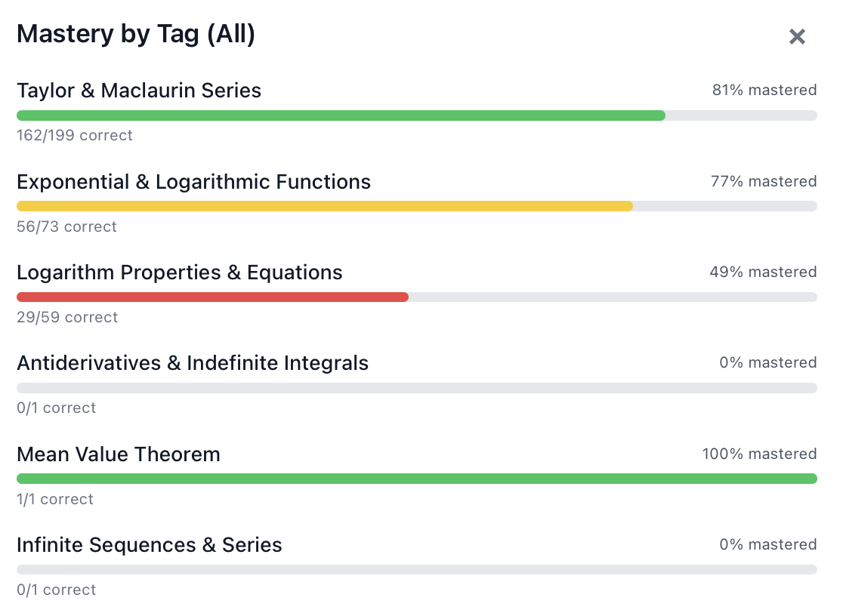Close the Mastery by Tag dialog
The height and width of the screenshot is (616, 843).
[x=797, y=36]
